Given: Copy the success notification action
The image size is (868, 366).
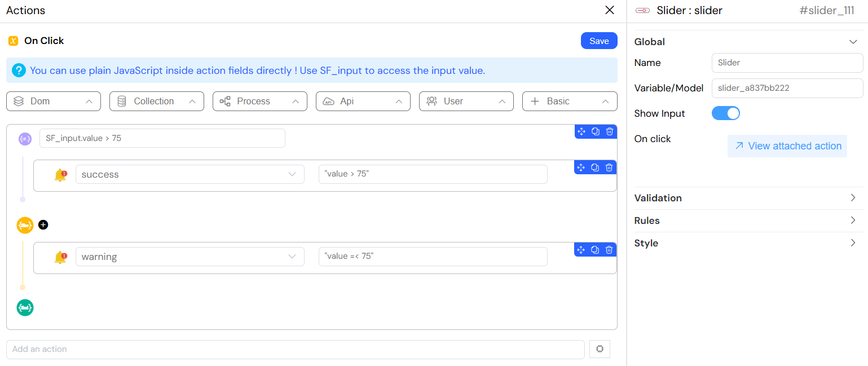Looking at the screenshot, I should pyautogui.click(x=595, y=167).
